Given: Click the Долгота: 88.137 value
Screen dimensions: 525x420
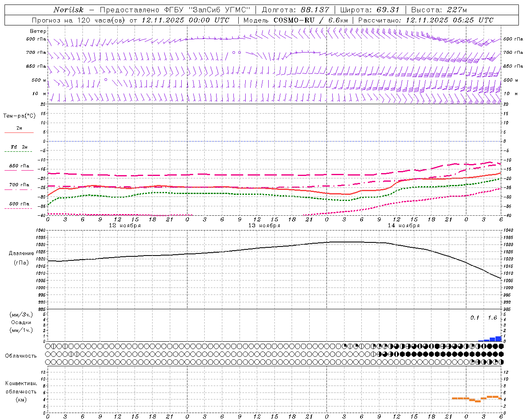Looking at the screenshot, I should [295, 10].
